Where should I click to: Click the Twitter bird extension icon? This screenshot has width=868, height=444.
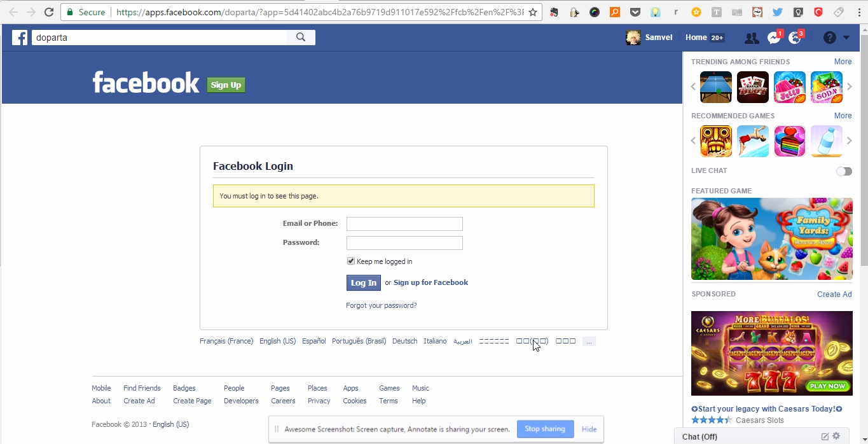[778, 12]
